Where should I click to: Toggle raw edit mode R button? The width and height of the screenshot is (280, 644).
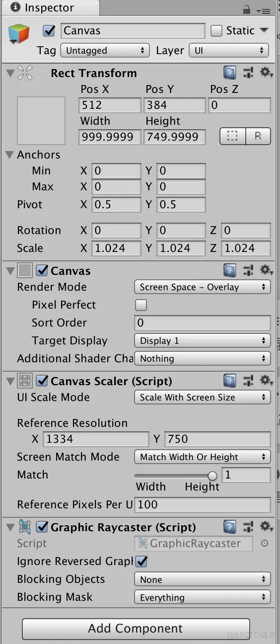[258, 136]
